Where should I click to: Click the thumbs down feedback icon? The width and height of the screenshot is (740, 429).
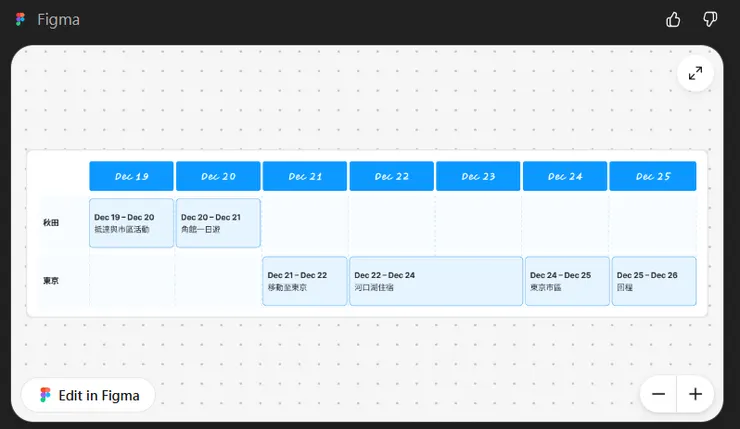click(710, 20)
